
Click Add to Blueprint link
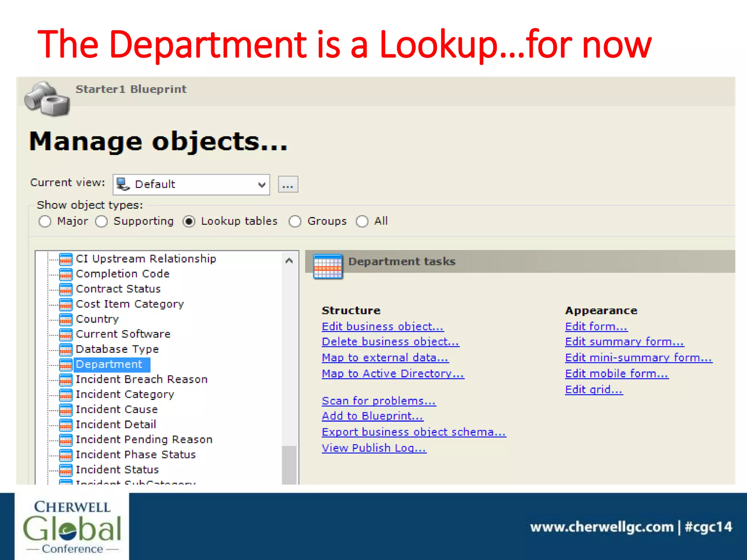(x=372, y=416)
